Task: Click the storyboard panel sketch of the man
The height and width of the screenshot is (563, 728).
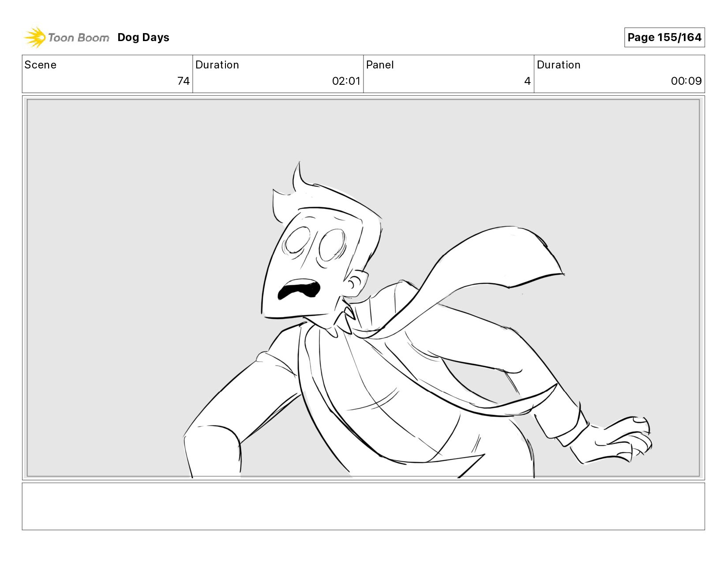Action: click(364, 288)
